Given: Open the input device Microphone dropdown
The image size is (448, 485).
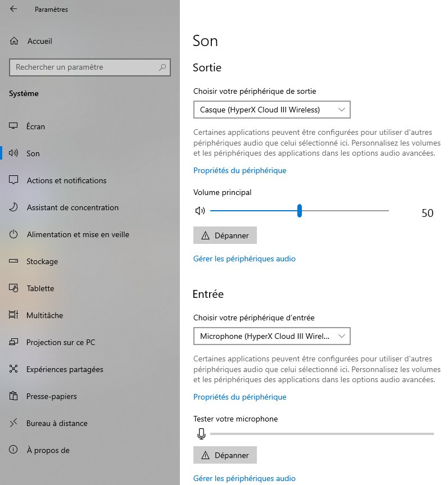Looking at the screenshot, I should (x=271, y=337).
